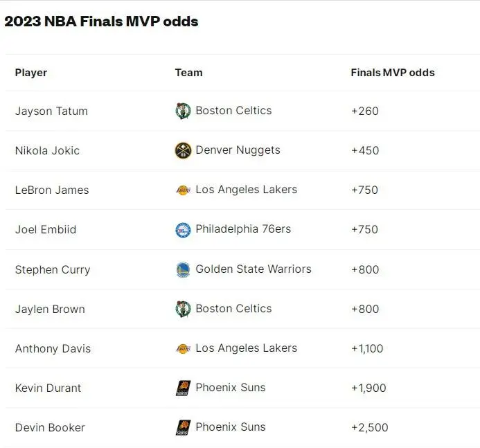Select the Finals MVP odds column header
The image size is (480, 448).
[x=393, y=73]
